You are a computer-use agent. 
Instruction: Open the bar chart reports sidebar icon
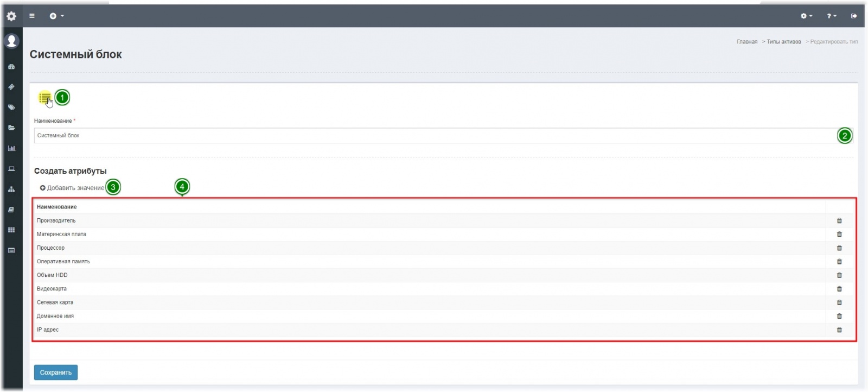(x=11, y=148)
